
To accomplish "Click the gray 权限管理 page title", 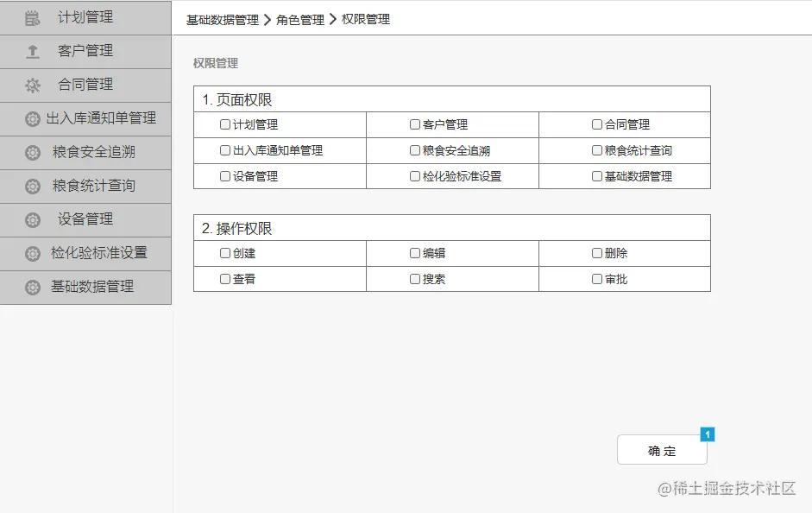I will (x=216, y=63).
